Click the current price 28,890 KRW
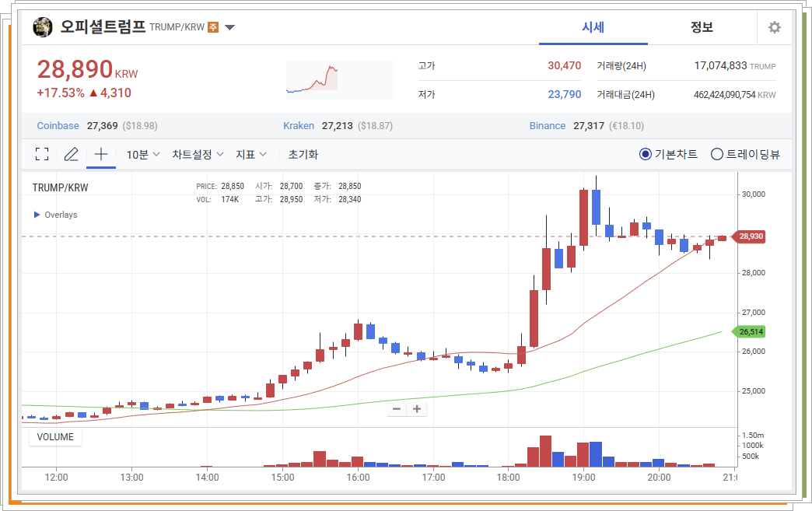The image size is (812, 511). click(88, 69)
